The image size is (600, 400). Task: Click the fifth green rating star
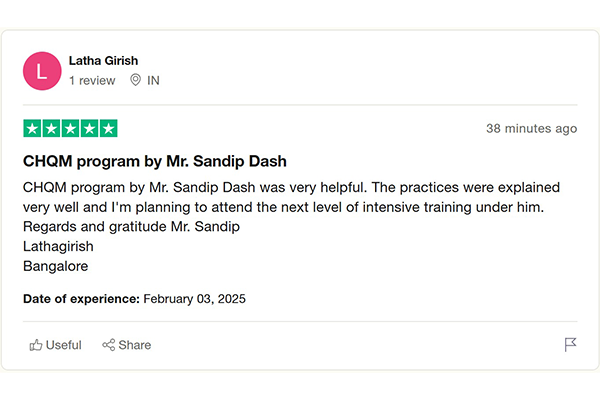[108, 128]
